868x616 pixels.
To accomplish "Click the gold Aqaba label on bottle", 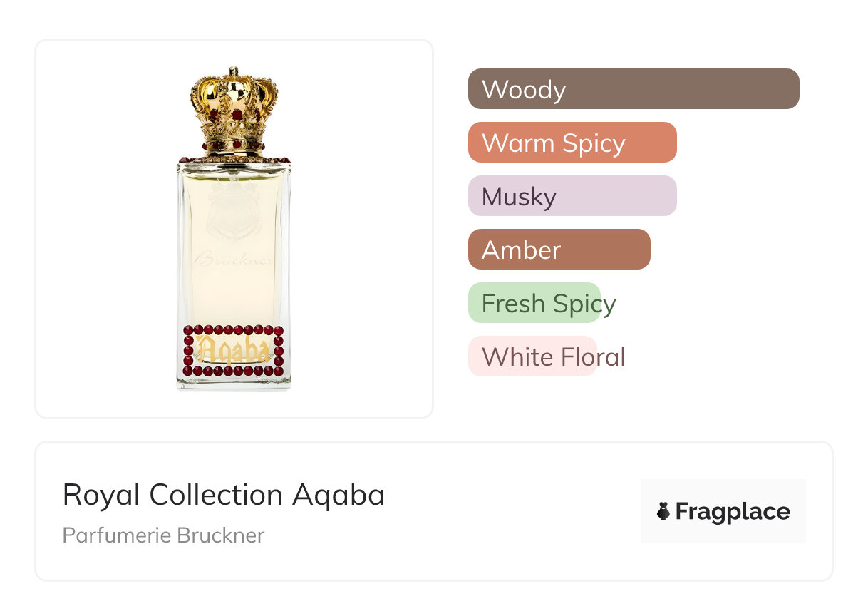I will (x=234, y=350).
